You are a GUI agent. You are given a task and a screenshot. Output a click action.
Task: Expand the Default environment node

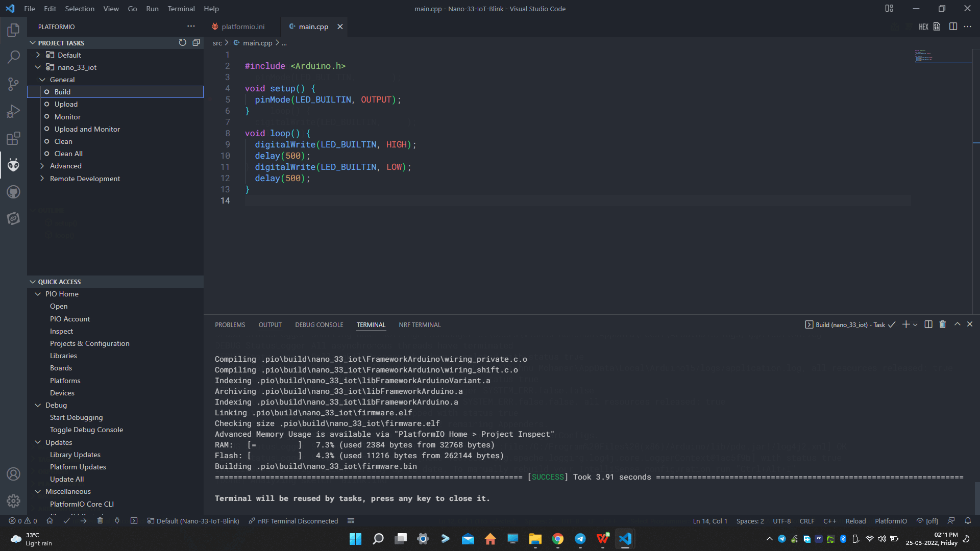pos(38,55)
